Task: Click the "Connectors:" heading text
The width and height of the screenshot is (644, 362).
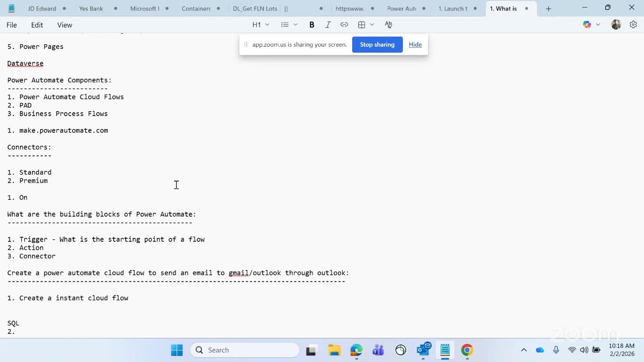Action: tap(29, 147)
